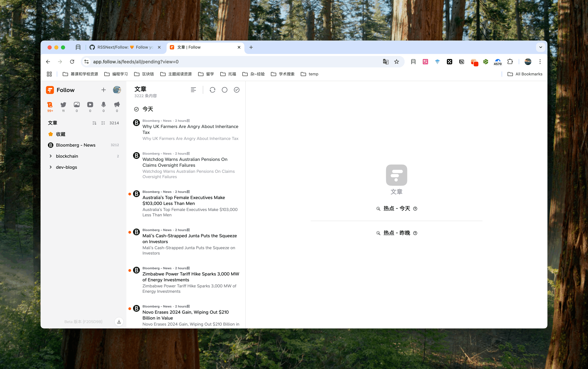Open 学术搜索 bookmark folder

tap(283, 74)
